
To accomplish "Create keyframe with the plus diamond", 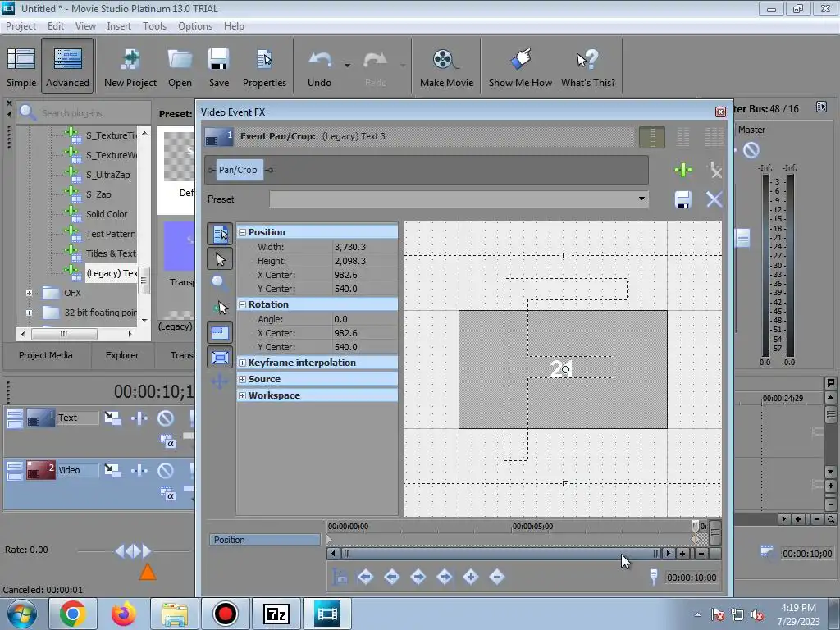I will click(x=471, y=577).
